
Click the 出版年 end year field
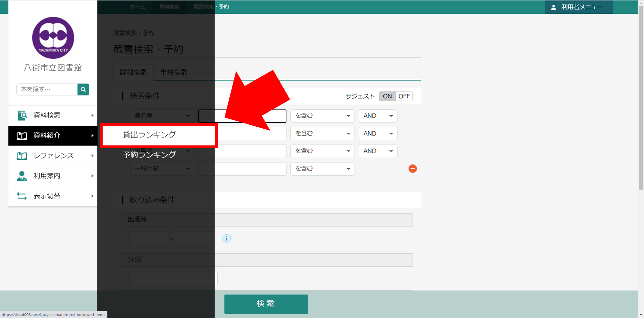[x=194, y=238]
